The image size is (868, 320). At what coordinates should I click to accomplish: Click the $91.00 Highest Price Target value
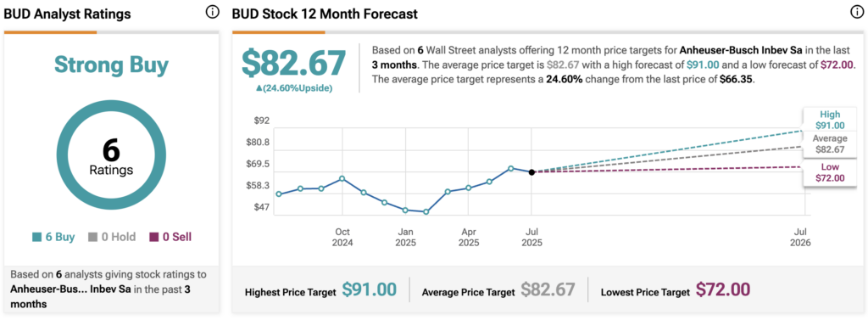[x=370, y=289]
